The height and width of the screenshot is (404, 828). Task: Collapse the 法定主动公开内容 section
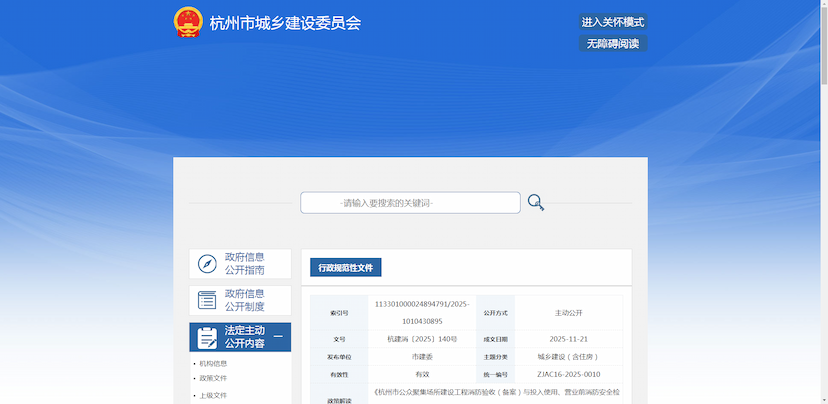[x=278, y=337]
